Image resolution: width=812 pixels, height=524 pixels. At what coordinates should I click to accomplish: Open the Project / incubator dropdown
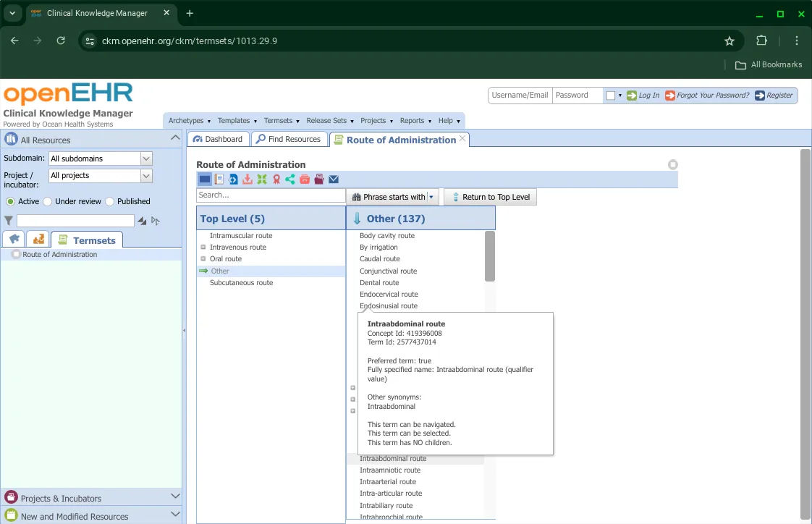coord(146,176)
